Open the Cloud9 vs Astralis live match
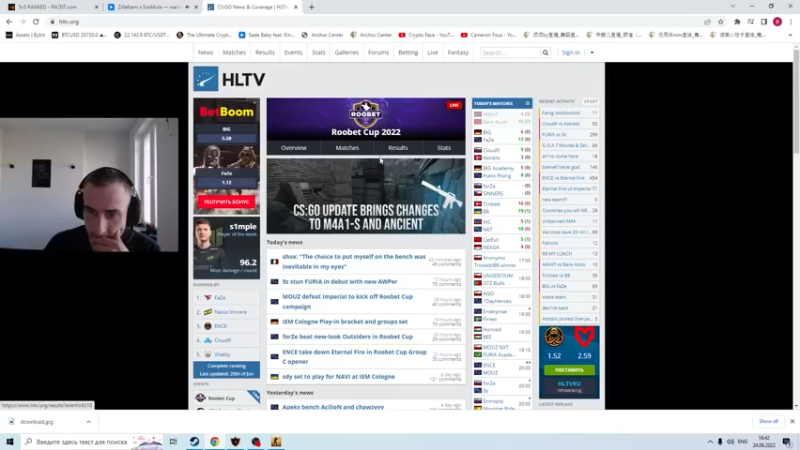 502,154
